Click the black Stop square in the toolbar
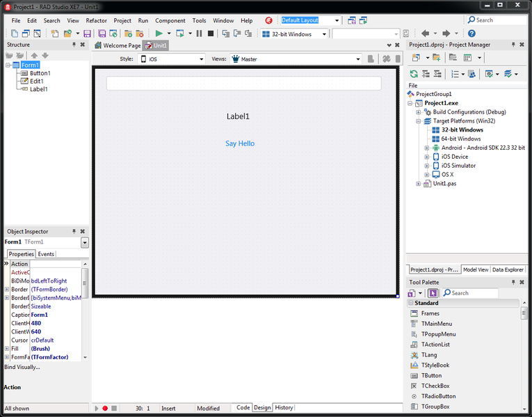This screenshot has width=532, height=417. [211, 33]
